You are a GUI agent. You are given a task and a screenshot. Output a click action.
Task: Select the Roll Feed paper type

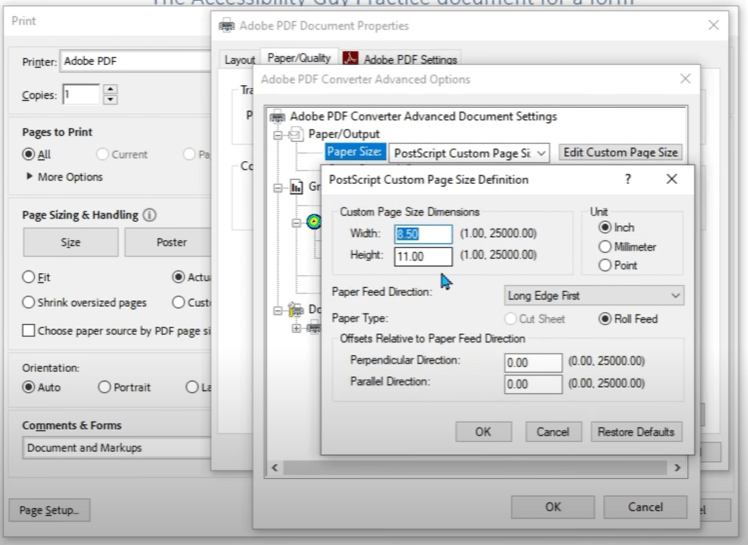coord(605,319)
